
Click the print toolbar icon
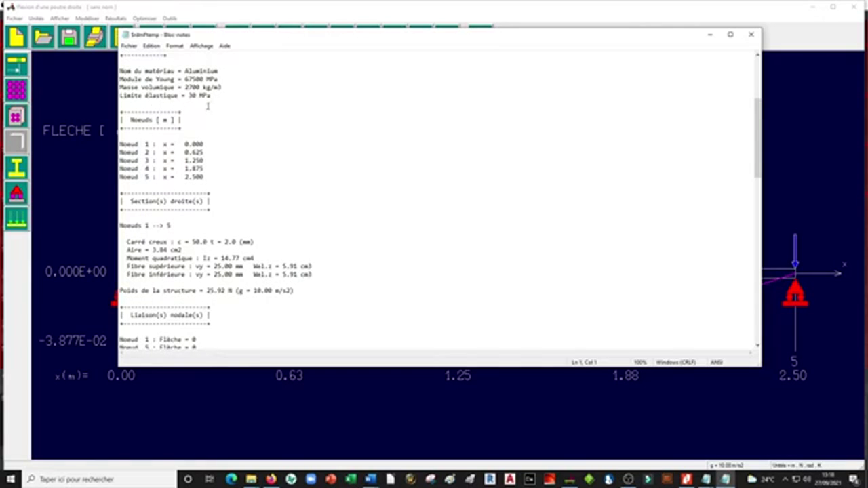(x=94, y=37)
